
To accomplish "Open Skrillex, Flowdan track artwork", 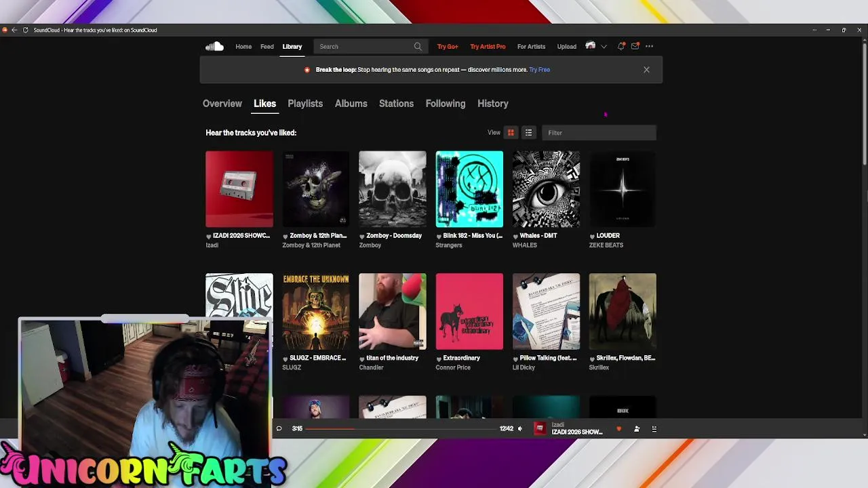I will pyautogui.click(x=623, y=312).
